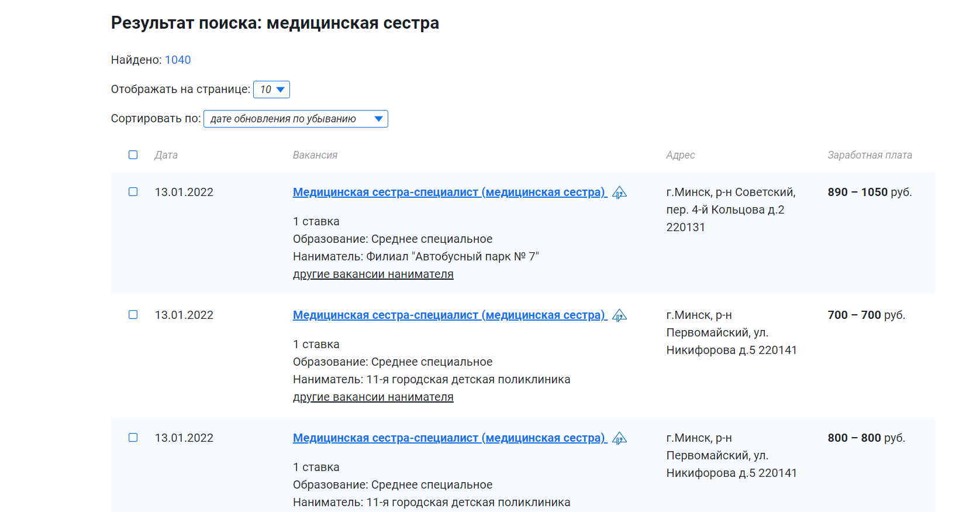This screenshot has height=512, width=980.
Task: Toggle the select-all checkbox in table header
Action: coord(133,155)
